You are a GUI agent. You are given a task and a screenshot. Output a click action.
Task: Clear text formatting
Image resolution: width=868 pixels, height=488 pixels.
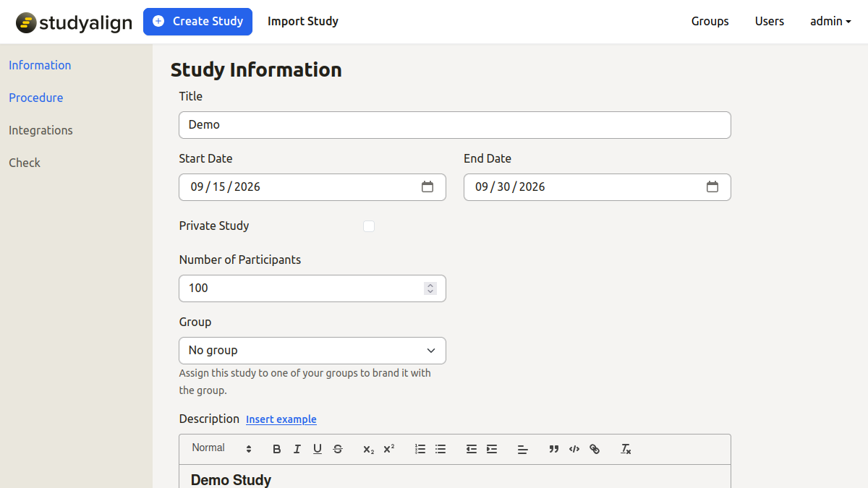tap(626, 449)
